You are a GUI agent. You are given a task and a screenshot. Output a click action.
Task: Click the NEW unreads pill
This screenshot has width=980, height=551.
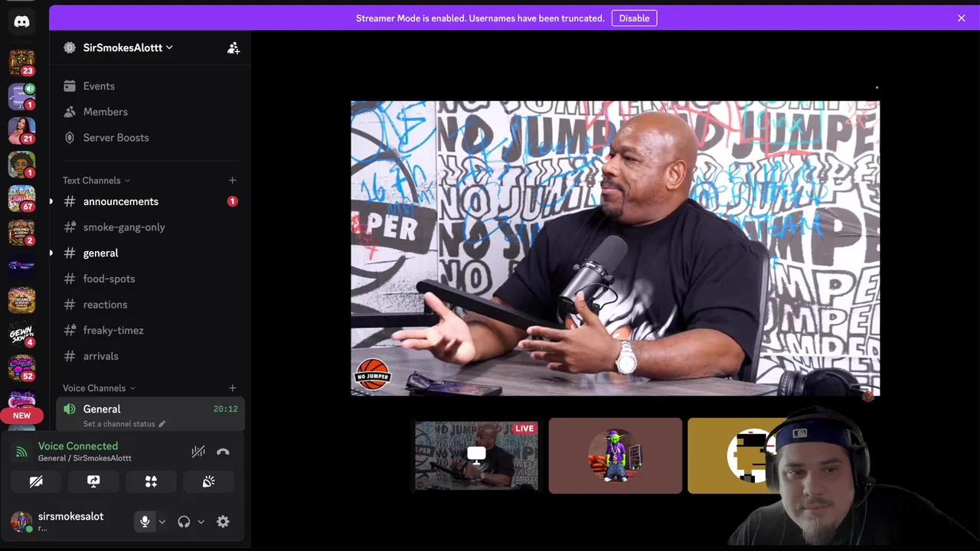[x=21, y=416]
